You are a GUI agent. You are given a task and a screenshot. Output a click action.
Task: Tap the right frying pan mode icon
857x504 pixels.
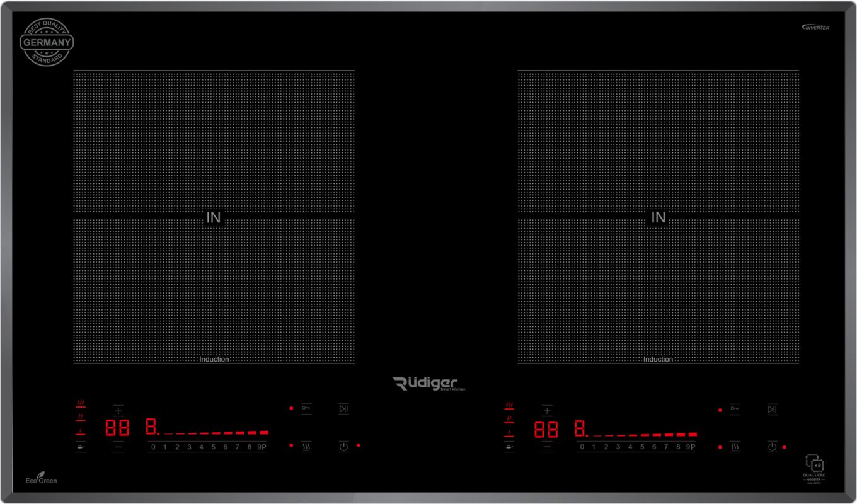pyautogui.click(x=509, y=447)
